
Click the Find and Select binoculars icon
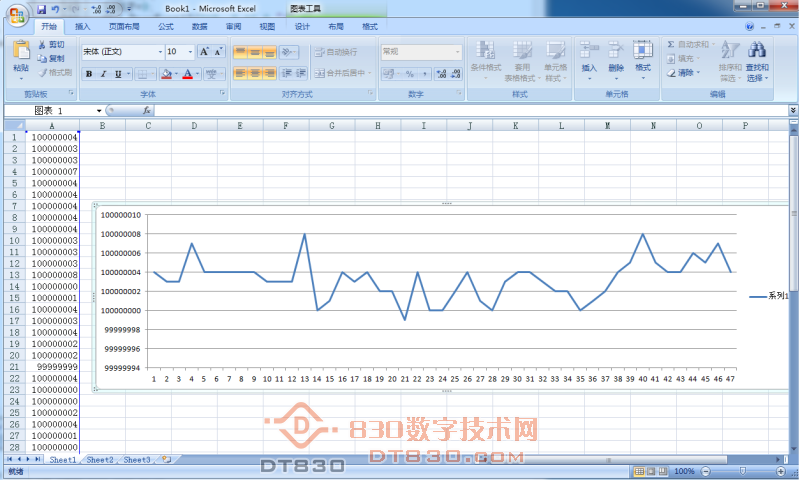(x=757, y=50)
